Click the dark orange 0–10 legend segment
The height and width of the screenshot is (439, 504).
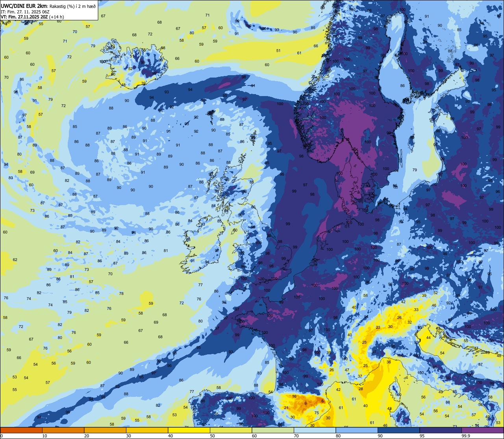pos(21,430)
